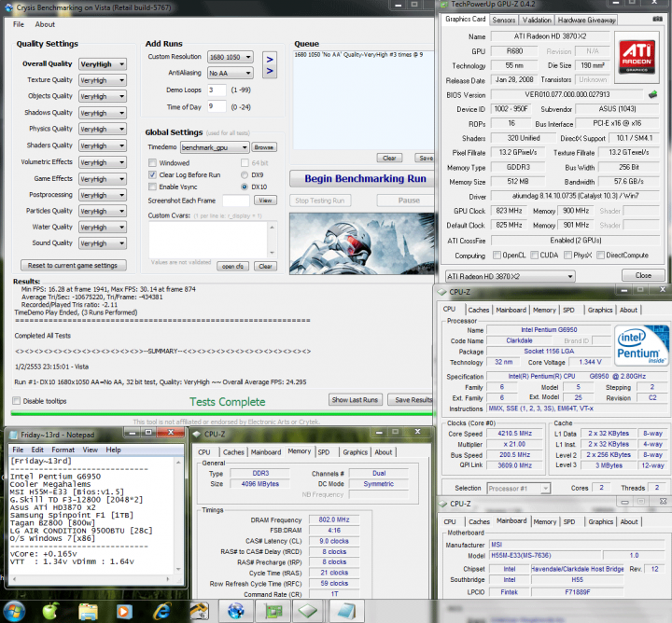Click inside the Time of Day field
Image resolution: width=672 pixels, height=623 pixels.
tap(217, 106)
